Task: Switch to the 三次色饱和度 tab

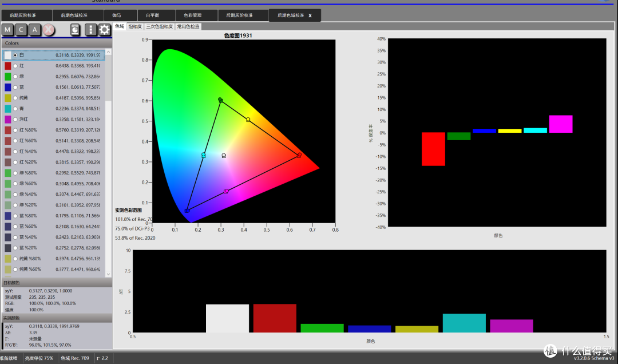Action: 159,26
